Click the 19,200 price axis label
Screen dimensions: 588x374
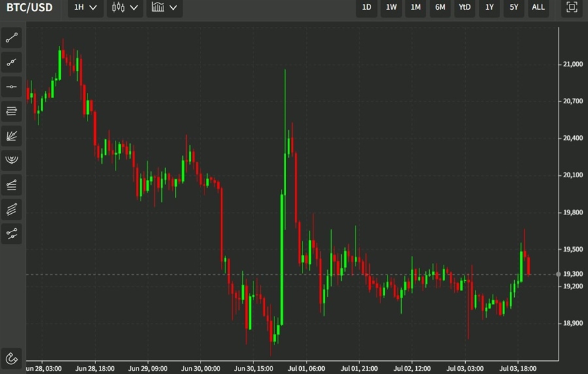(573, 286)
